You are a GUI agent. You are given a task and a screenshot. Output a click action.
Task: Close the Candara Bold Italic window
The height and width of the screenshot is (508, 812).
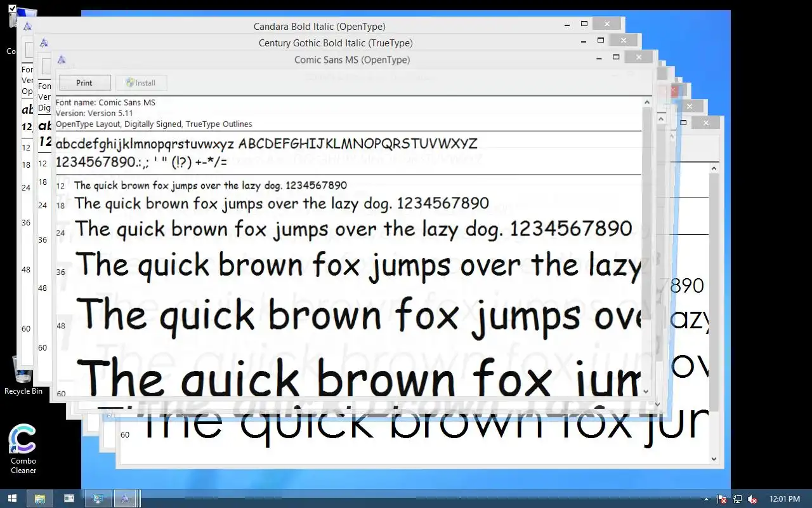tap(607, 23)
